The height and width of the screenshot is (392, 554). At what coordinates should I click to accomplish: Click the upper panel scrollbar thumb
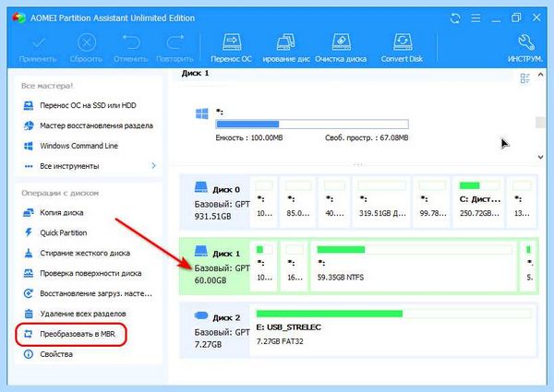(540, 122)
